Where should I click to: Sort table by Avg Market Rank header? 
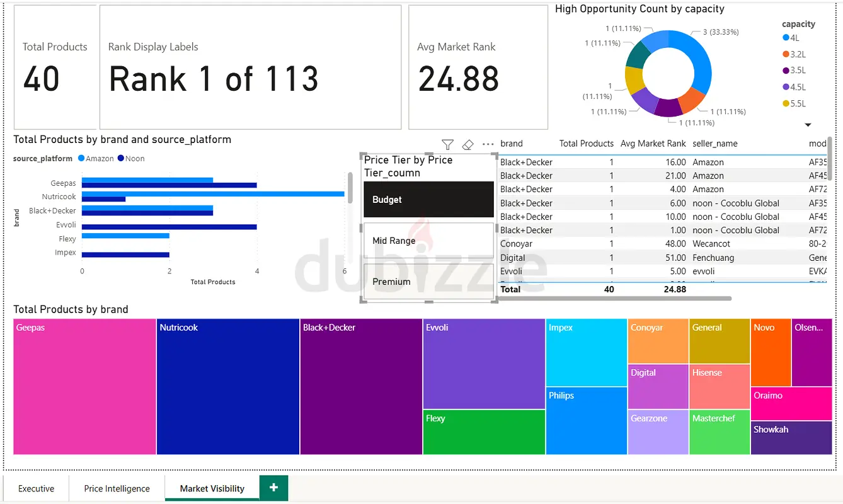(x=653, y=144)
